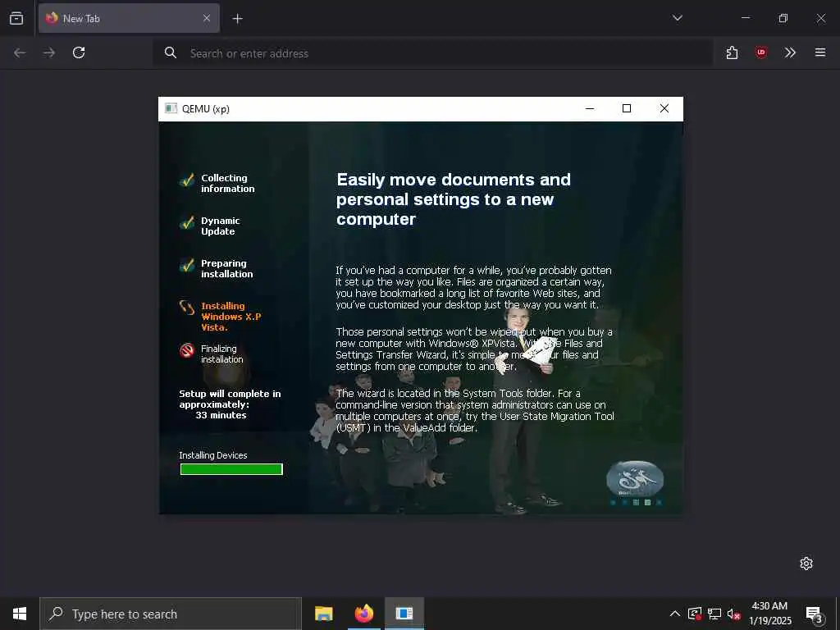
Task: Open File Explorer from taskbar
Action: [323, 614]
